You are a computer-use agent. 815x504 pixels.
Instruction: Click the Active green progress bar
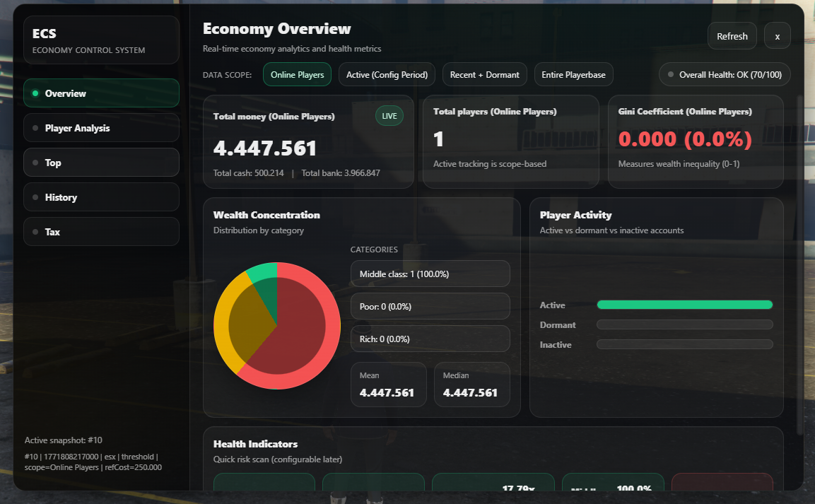(x=684, y=305)
